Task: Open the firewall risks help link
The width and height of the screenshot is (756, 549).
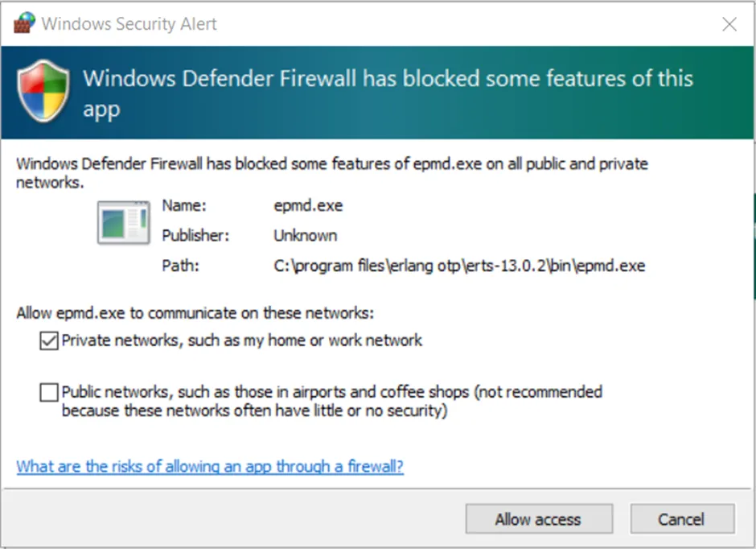Action: [x=210, y=466]
